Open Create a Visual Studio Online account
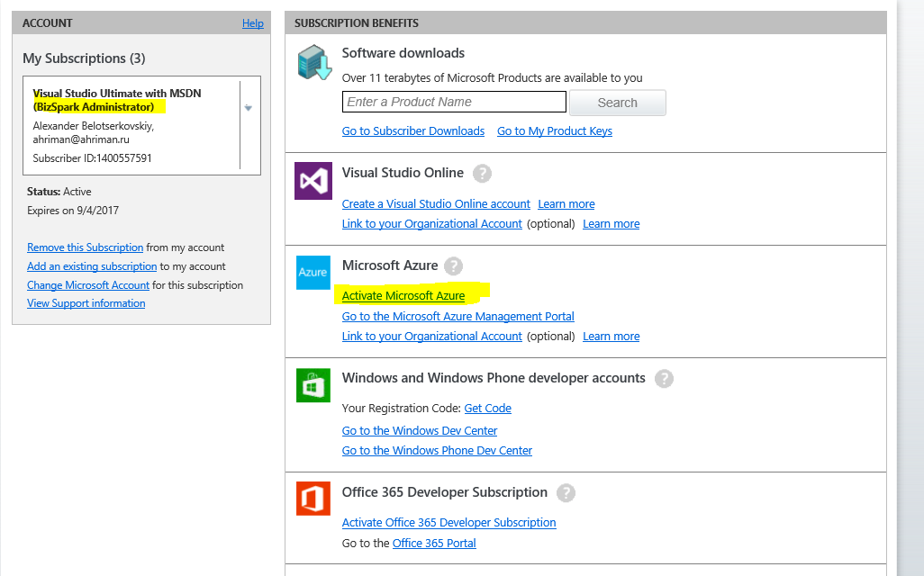The height and width of the screenshot is (576, 924). (436, 204)
